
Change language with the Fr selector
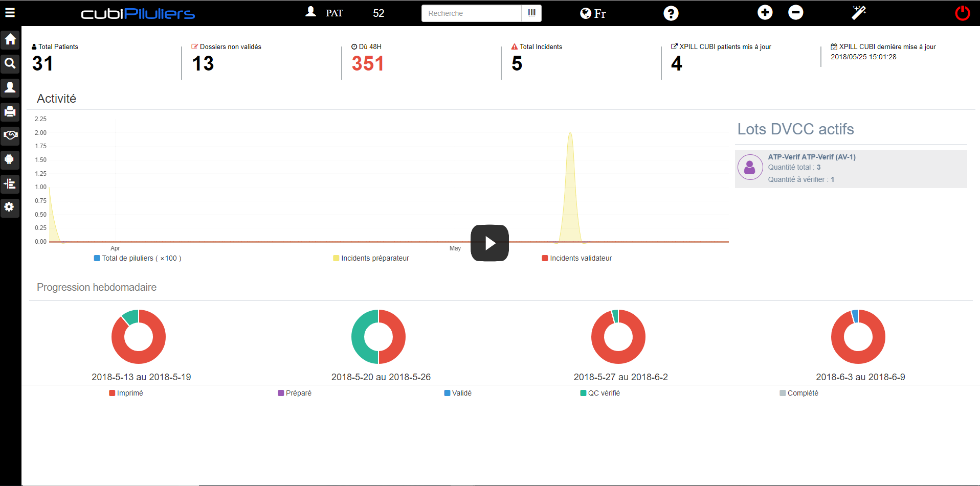click(593, 13)
